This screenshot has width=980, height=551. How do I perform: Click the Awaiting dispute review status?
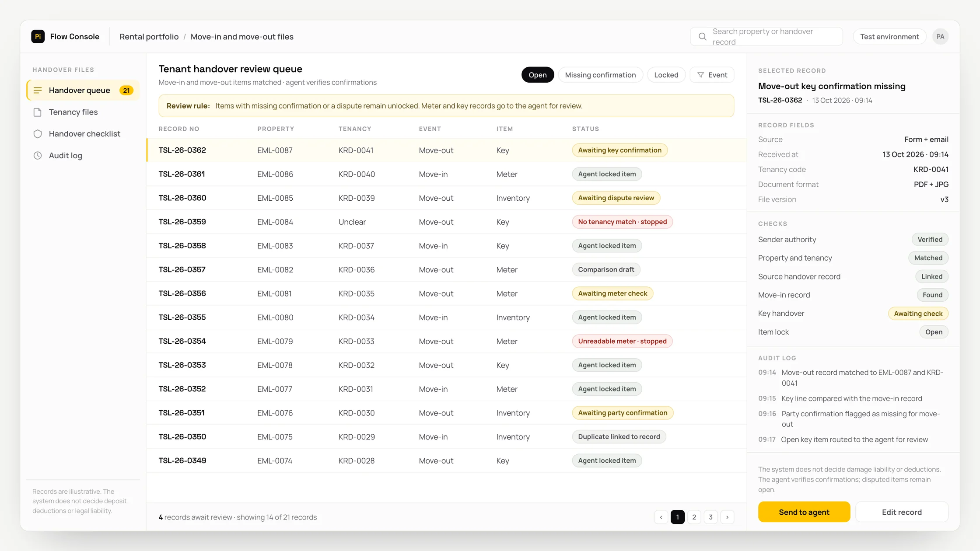click(x=616, y=198)
